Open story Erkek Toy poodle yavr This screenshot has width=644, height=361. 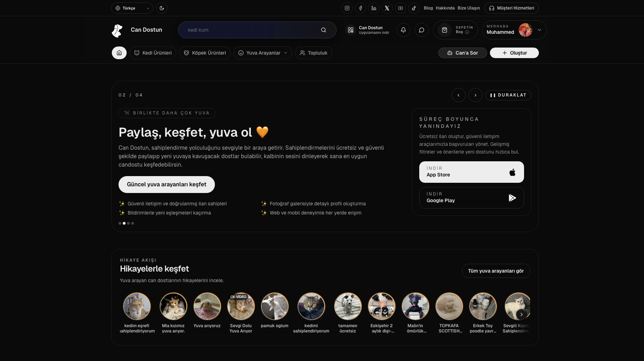coord(483,306)
